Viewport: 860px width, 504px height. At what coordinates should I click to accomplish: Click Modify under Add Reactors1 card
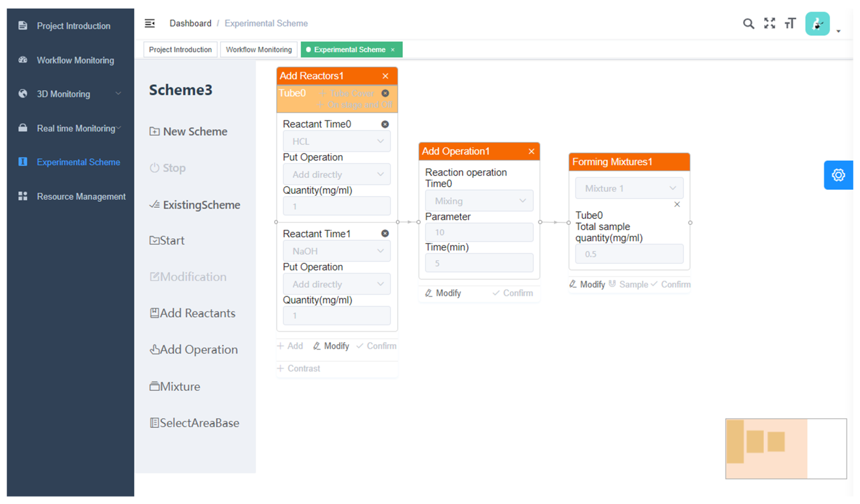(x=332, y=347)
